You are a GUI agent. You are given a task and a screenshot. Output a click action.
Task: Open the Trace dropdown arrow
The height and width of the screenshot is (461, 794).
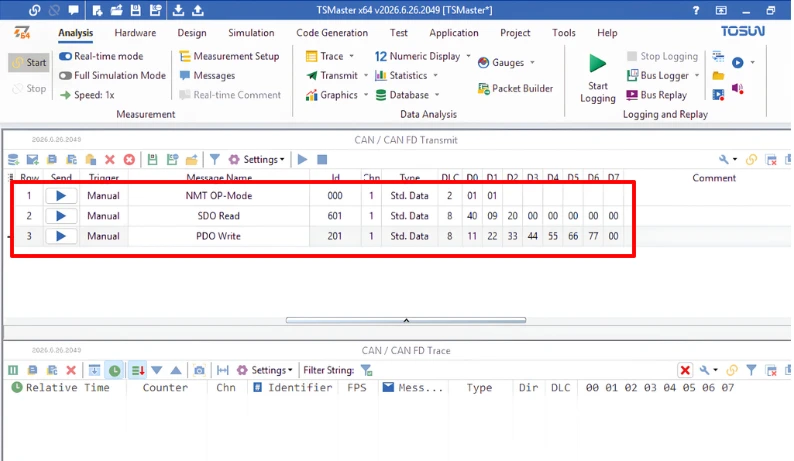tap(351, 56)
